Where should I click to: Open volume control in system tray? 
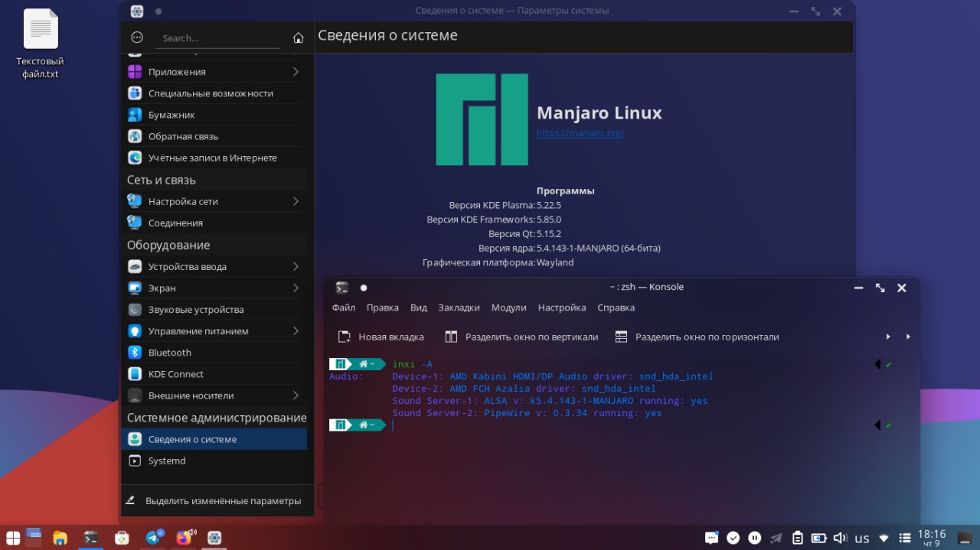[x=840, y=538]
